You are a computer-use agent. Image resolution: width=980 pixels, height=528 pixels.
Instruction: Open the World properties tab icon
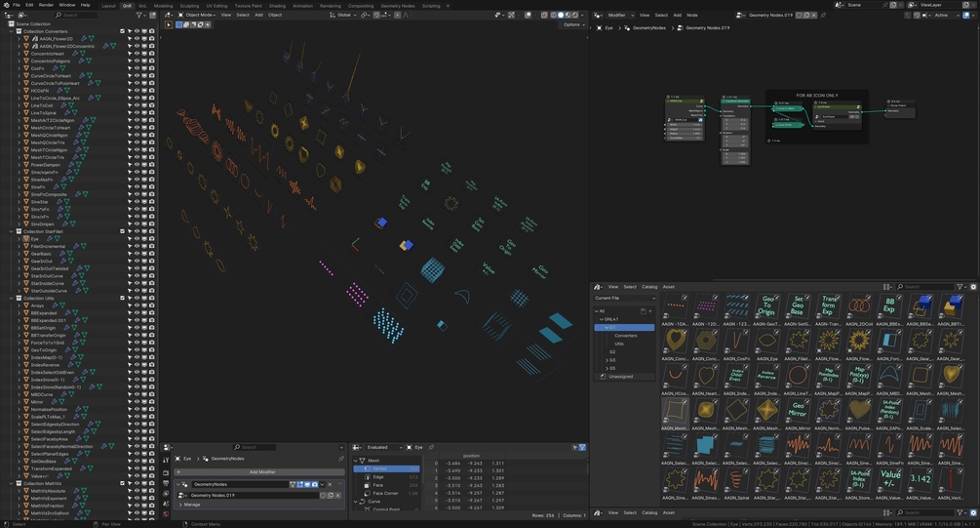[166, 513]
